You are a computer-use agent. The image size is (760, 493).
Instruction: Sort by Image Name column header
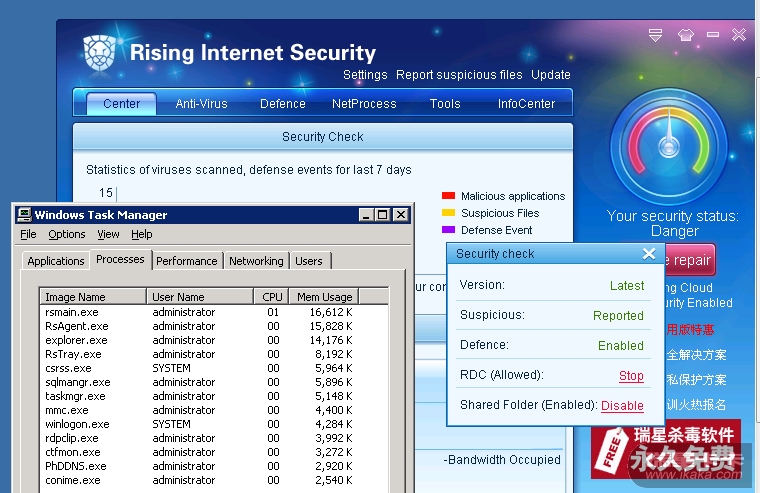coord(93,297)
